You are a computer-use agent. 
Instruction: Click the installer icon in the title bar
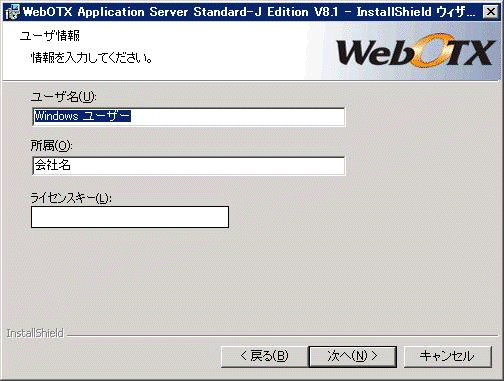[13, 12]
